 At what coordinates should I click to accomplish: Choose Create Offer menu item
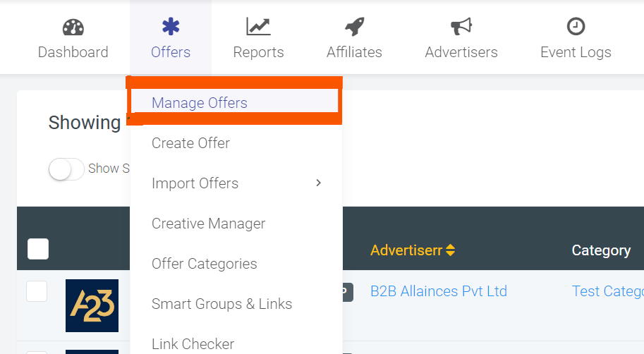point(190,143)
